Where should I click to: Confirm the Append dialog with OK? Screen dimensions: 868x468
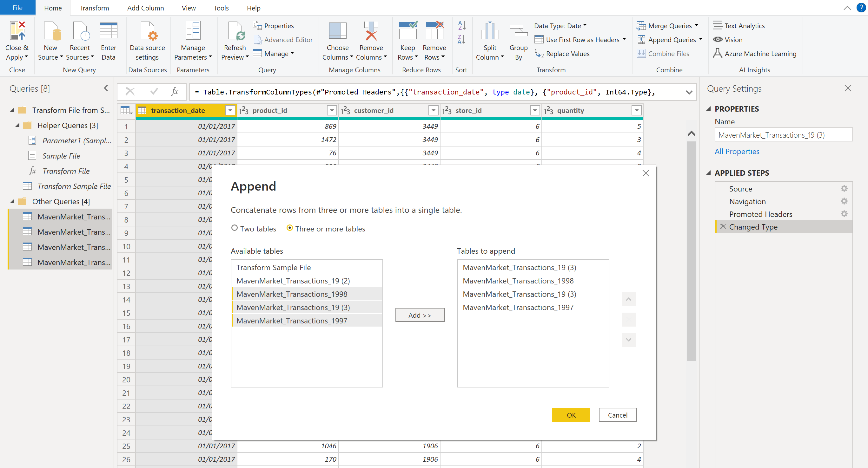[571, 415]
